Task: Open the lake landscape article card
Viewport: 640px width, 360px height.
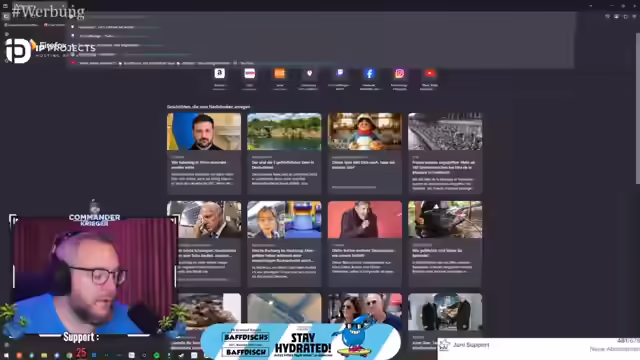Action: point(284,153)
